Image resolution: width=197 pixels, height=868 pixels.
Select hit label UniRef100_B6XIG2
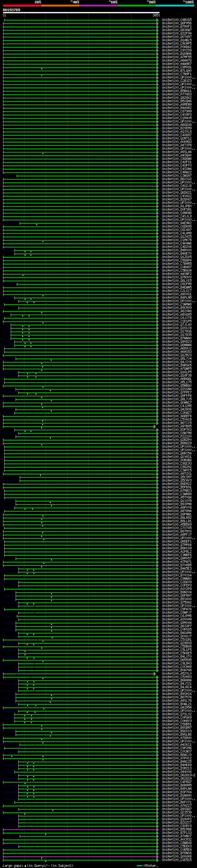coord(177,179)
